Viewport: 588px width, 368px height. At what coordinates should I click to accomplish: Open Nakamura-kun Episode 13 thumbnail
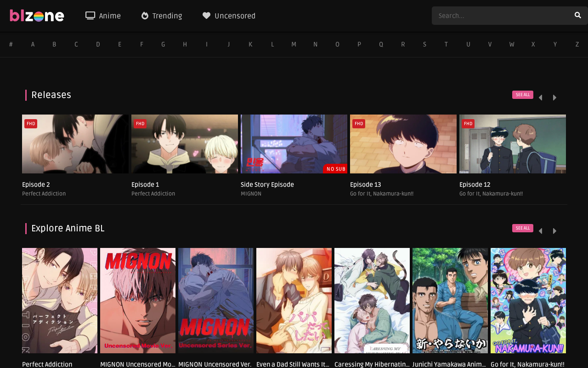[403, 144]
